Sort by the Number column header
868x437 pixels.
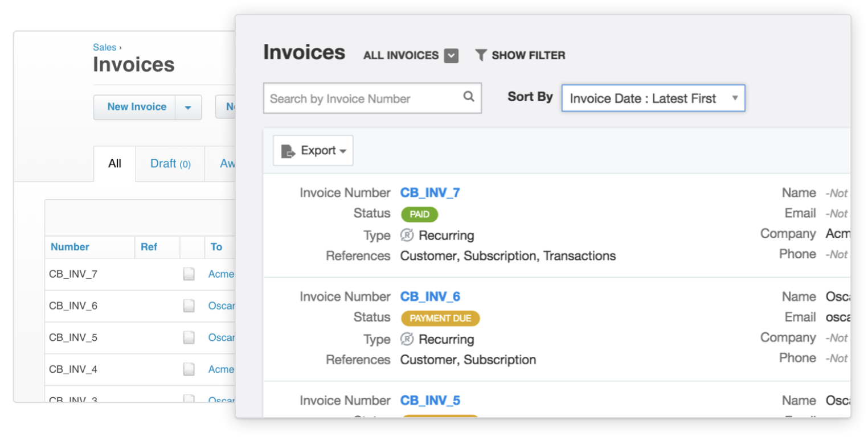pos(69,247)
